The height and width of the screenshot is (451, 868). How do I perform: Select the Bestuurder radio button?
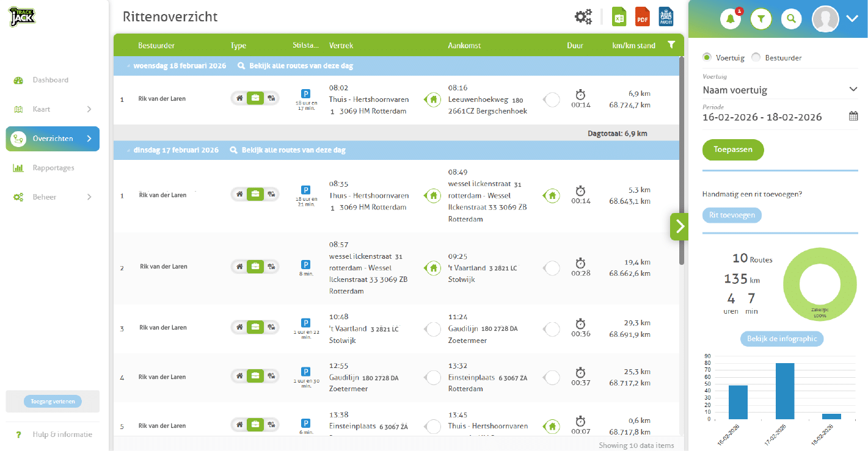(756, 57)
